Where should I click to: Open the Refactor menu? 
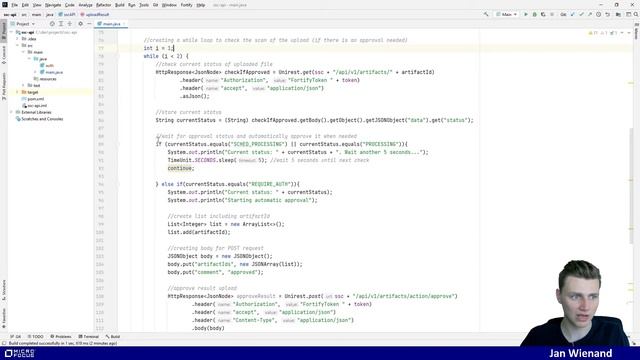click(103, 5)
